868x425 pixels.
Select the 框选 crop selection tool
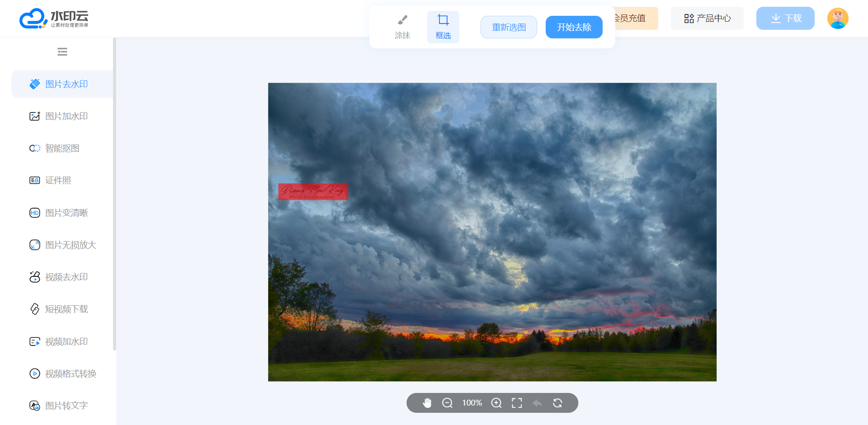(443, 27)
